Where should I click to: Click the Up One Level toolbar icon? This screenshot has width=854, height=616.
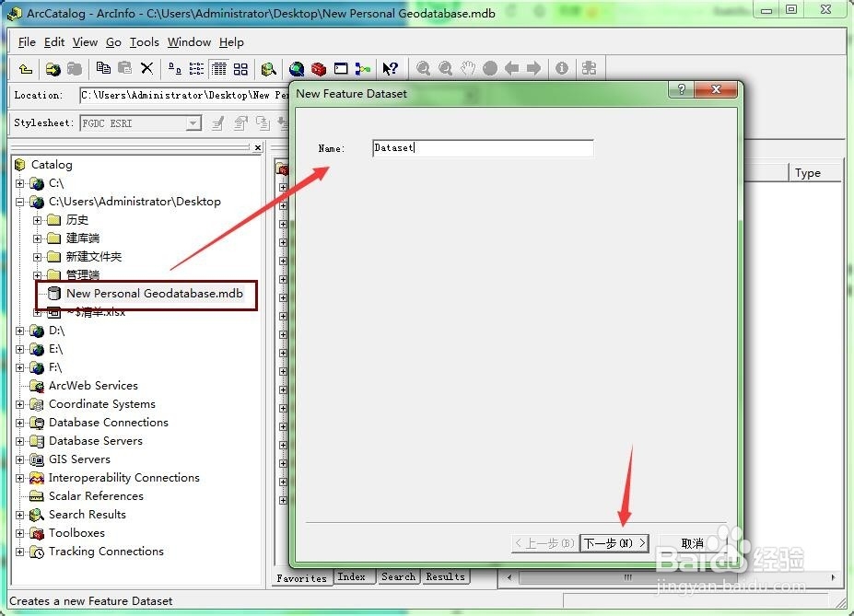25,68
